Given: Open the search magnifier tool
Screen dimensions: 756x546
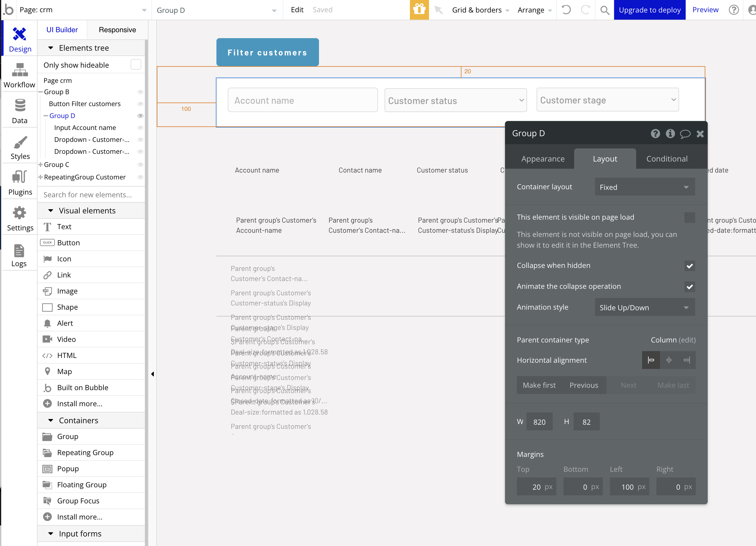Looking at the screenshot, I should point(605,10).
